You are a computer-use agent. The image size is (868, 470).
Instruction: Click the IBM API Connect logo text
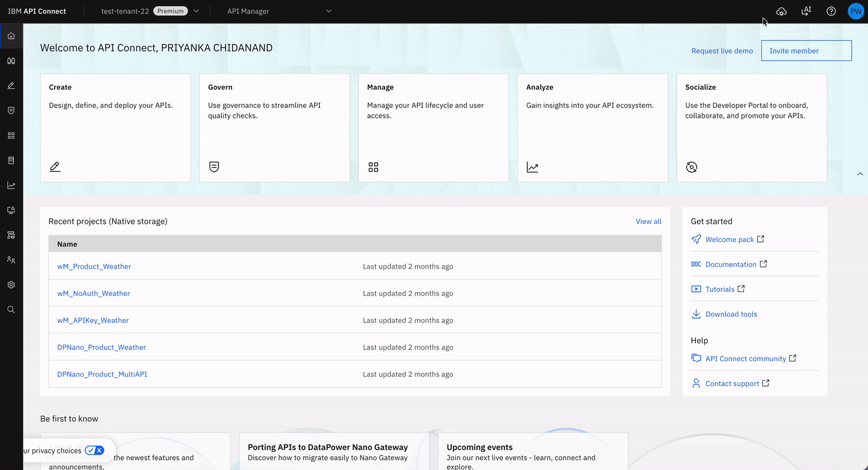(37, 11)
